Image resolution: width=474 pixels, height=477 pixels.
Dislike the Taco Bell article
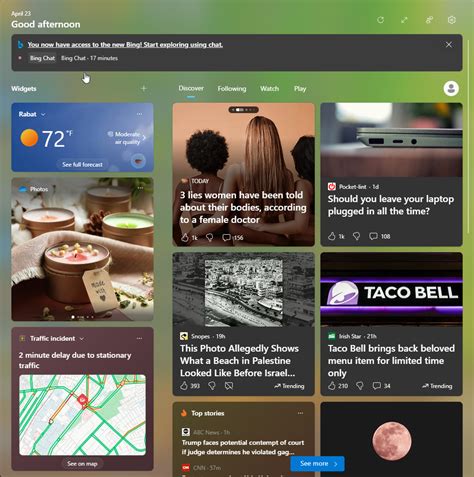coord(359,386)
